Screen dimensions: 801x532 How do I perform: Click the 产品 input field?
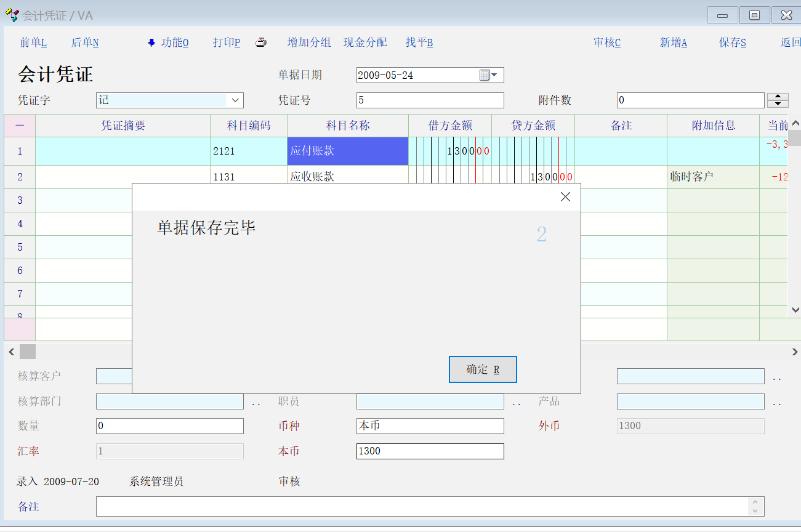click(x=691, y=401)
